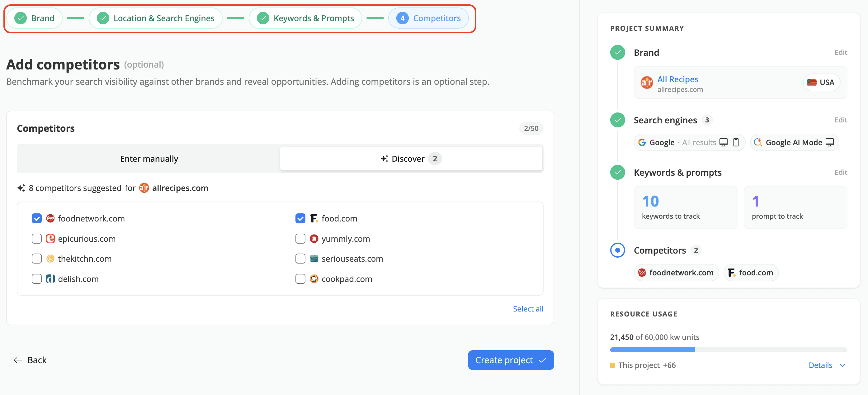Viewport: 868px width, 395px height.
Task: Click the Google All results chip
Action: 689,142
